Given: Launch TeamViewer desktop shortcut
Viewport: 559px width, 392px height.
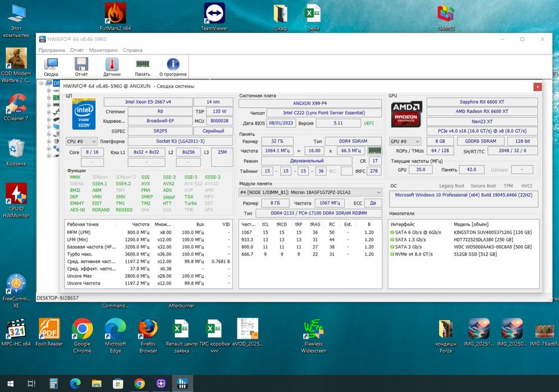Looking at the screenshot, I should [214, 17].
